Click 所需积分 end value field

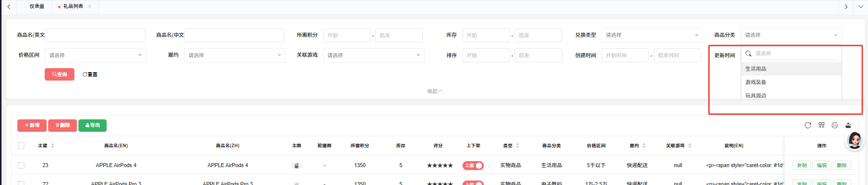tap(399, 35)
